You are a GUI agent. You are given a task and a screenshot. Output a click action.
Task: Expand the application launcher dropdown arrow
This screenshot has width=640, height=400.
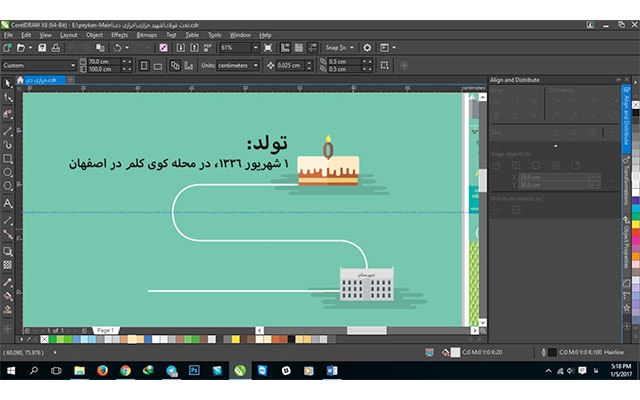394,48
